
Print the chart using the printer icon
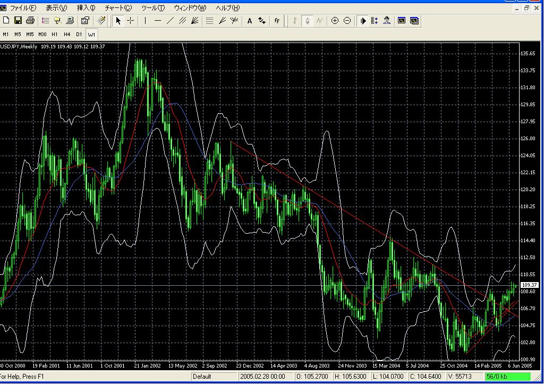pos(30,21)
